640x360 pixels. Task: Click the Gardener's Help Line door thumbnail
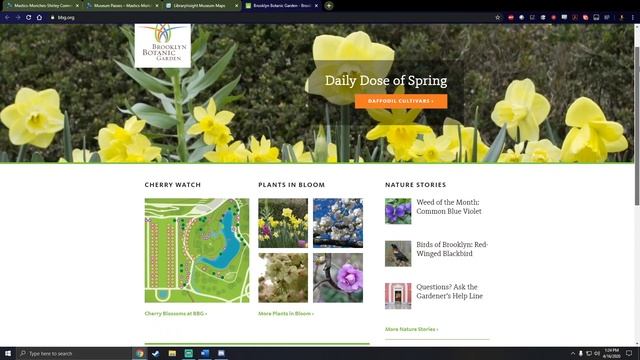pyautogui.click(x=398, y=296)
